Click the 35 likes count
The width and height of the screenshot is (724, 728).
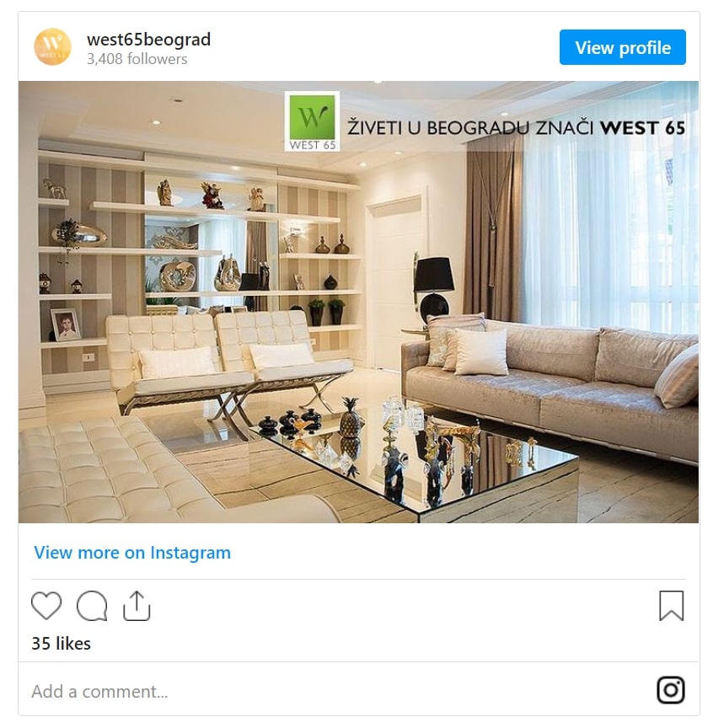[x=62, y=644]
